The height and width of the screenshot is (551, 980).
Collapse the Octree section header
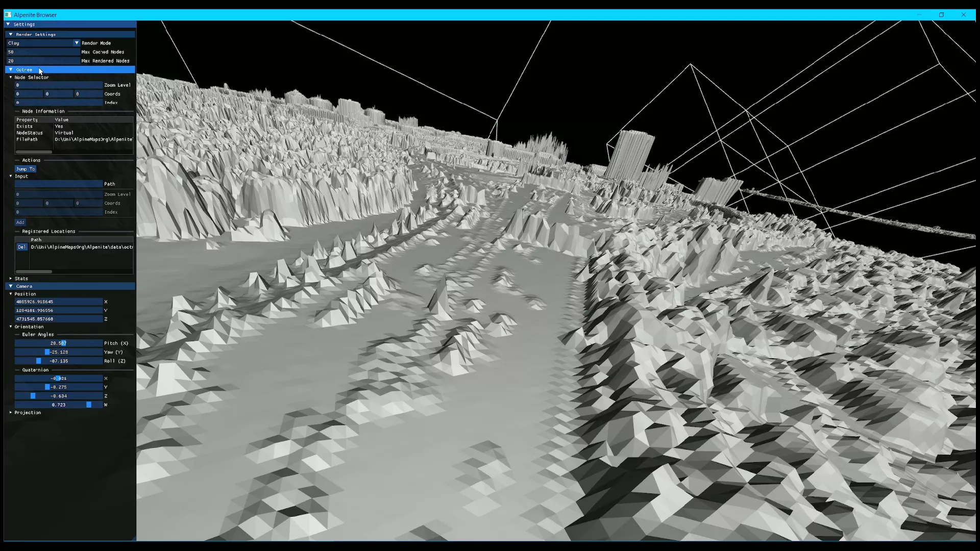pos(11,69)
